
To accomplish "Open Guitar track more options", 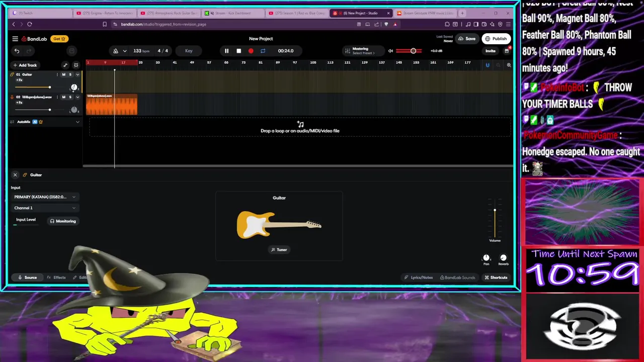I will (57, 74).
